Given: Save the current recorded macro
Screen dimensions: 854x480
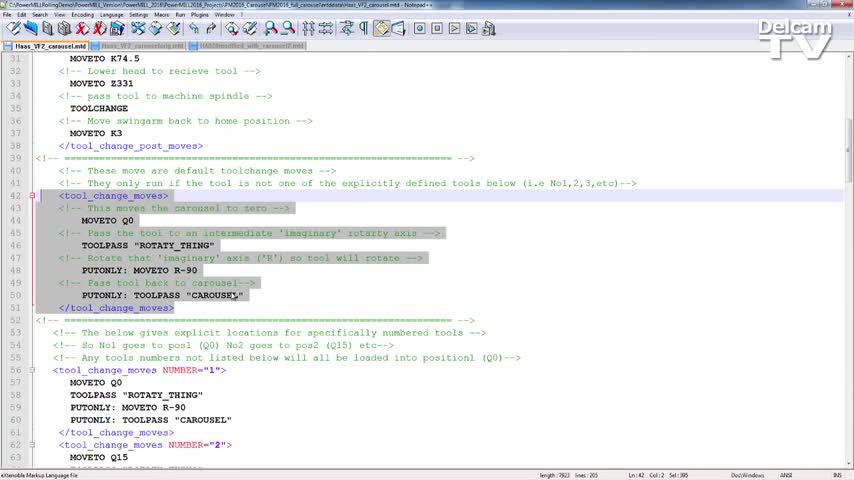Looking at the screenshot, I should tap(489, 28).
